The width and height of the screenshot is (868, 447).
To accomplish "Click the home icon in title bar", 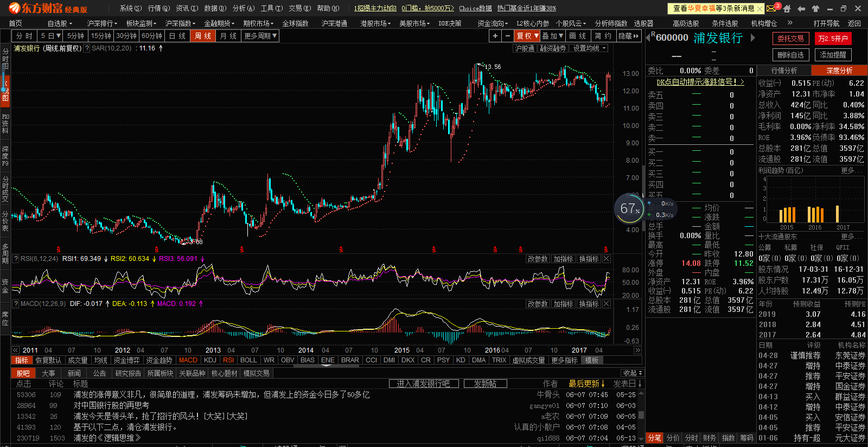I will tap(787, 9).
